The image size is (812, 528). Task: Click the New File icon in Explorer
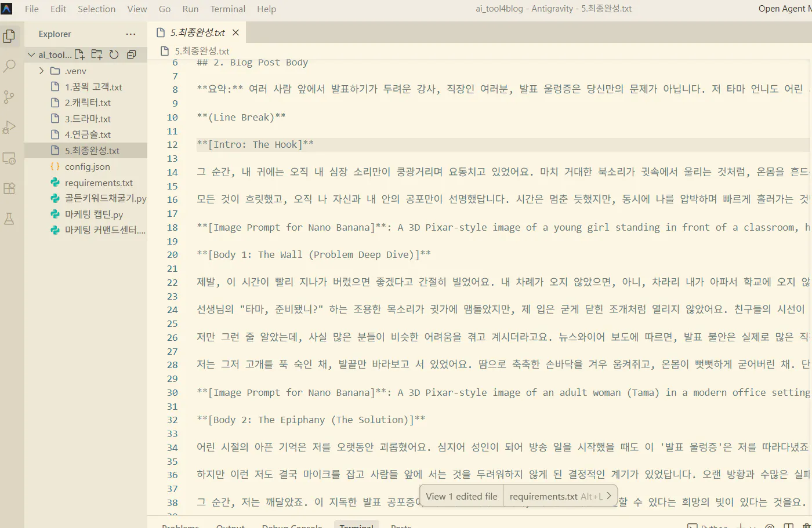click(79, 54)
